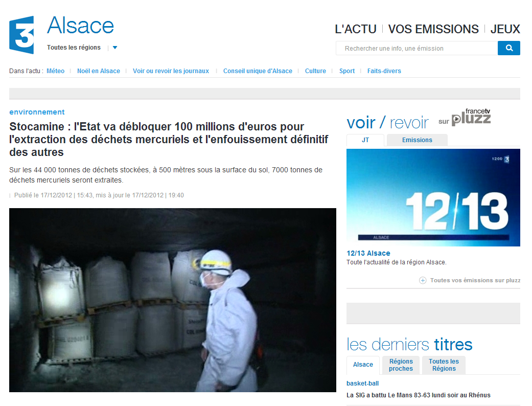532x406 pixels.
Task: Open the Stocamine article main image
Action: [x=172, y=300]
